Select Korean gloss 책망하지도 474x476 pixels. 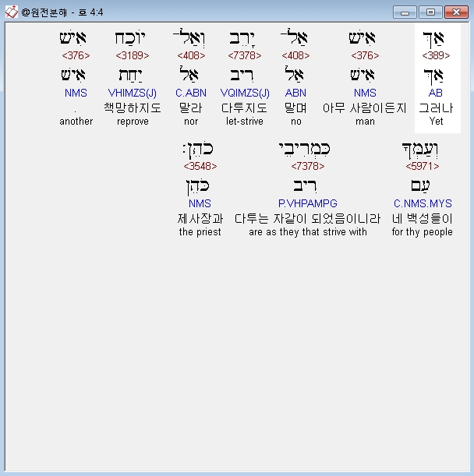tap(133, 108)
